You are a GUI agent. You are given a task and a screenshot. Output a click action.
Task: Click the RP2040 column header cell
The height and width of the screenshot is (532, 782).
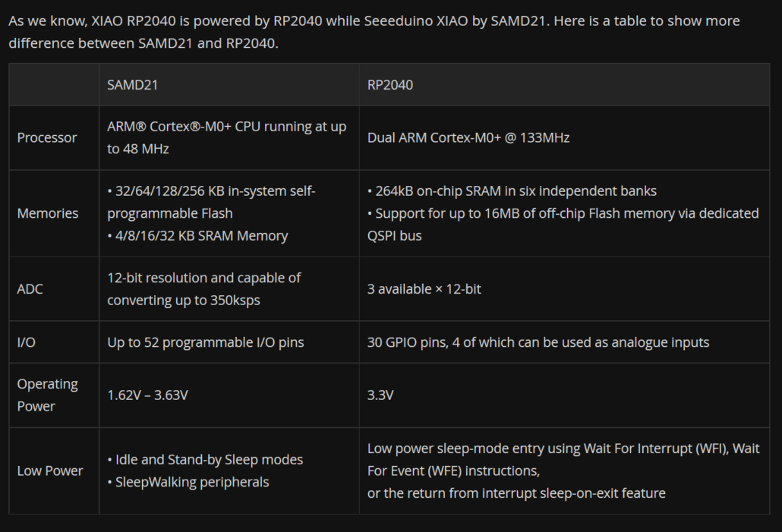point(390,85)
